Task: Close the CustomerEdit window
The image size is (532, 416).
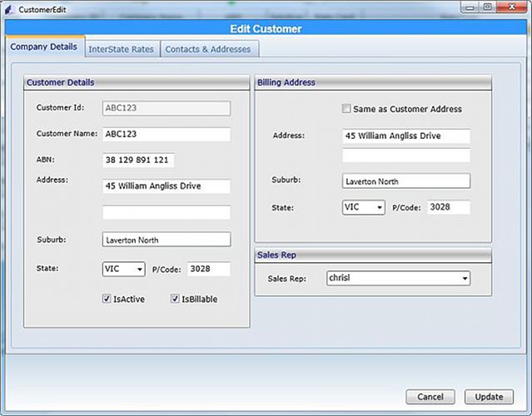Action: [512, 7]
